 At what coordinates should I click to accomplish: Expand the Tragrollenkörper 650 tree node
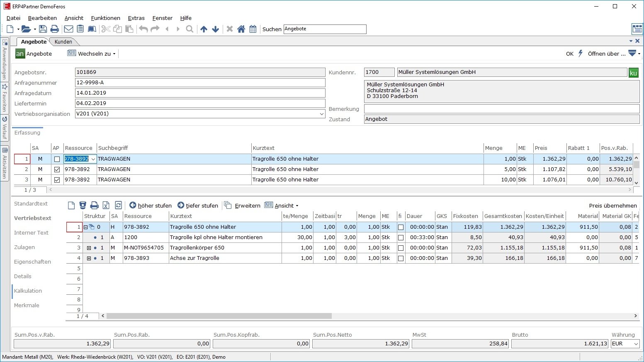(89, 248)
